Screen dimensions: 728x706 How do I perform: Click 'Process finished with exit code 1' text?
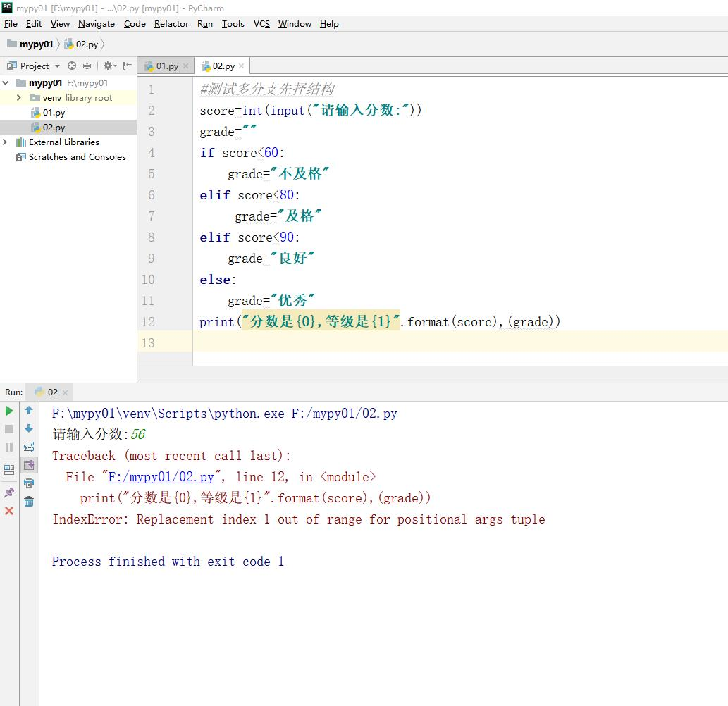pos(168,562)
